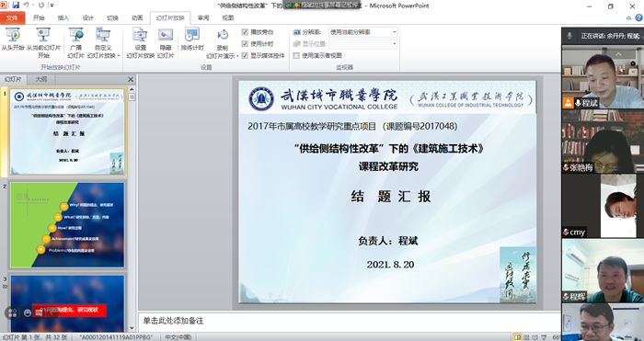Expand Record Slide Show dropdown arrow
The image size is (644, 341).
click(237, 56)
